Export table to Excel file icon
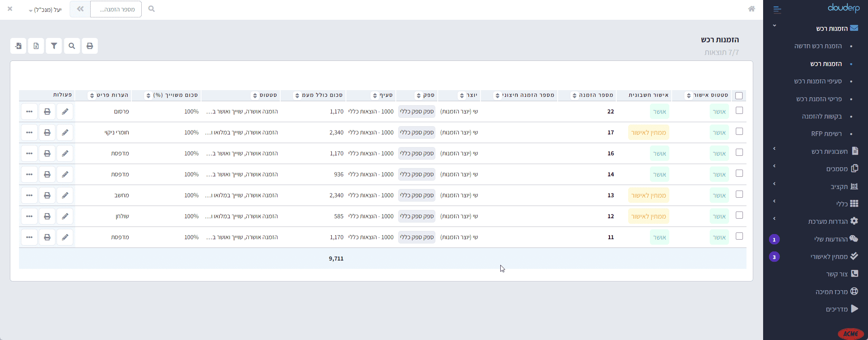Image resolution: width=868 pixels, height=340 pixels. tap(36, 46)
